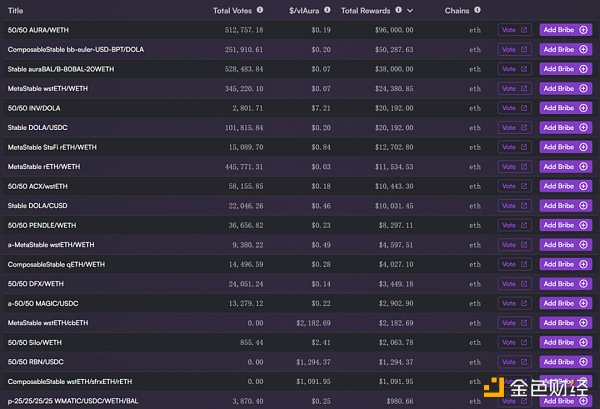Vote on 50/50 Silo/WETH
This screenshot has height=409, width=600.
click(x=514, y=342)
